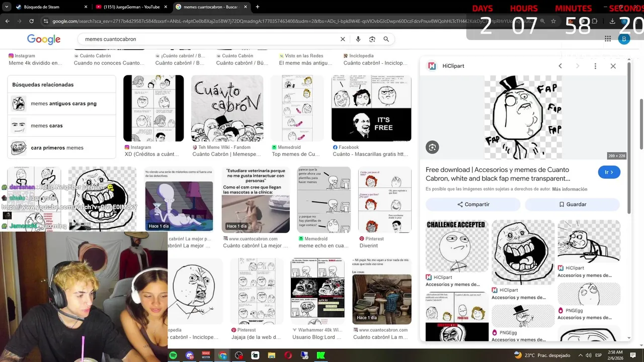644x362 pixels.
Task: Click inside the Google search input
Action: 209,39
